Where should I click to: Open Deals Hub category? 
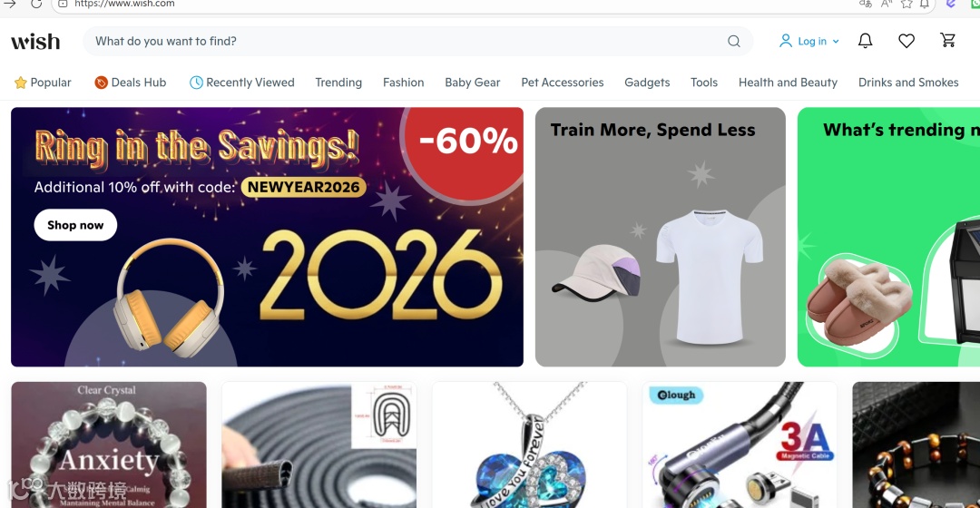131,83
